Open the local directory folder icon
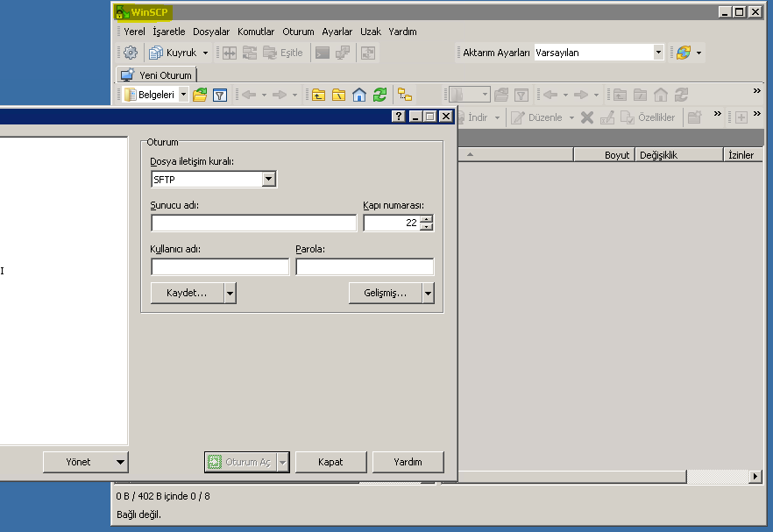Image resolution: width=773 pixels, height=532 pixels. 200,95
